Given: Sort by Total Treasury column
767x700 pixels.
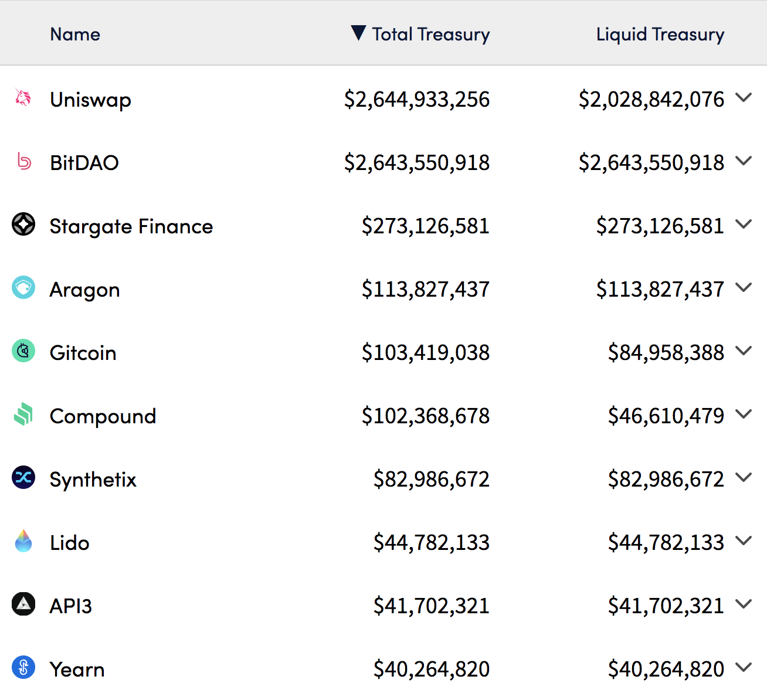Looking at the screenshot, I should click(430, 35).
